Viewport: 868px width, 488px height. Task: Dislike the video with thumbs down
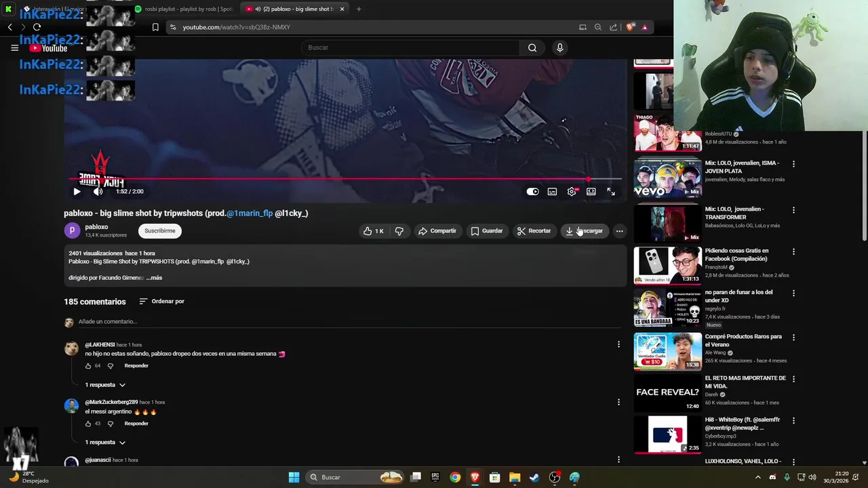[x=399, y=231]
